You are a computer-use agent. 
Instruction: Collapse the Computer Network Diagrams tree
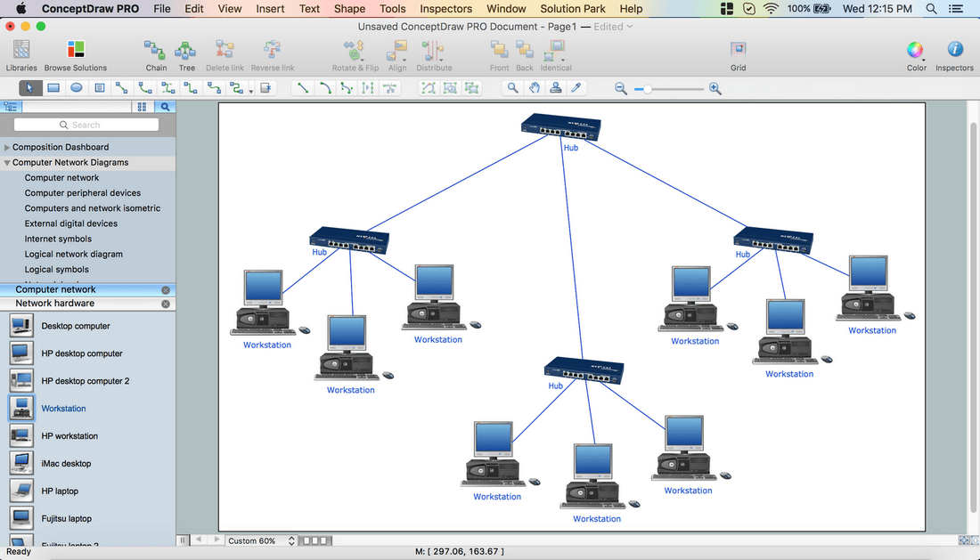7,162
